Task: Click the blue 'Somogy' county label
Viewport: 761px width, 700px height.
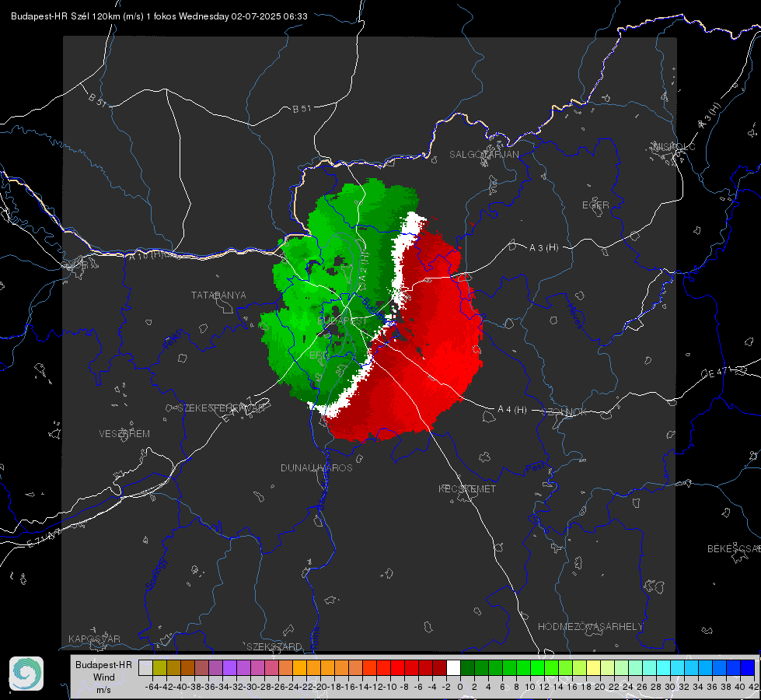Action: pyautogui.click(x=156, y=574)
